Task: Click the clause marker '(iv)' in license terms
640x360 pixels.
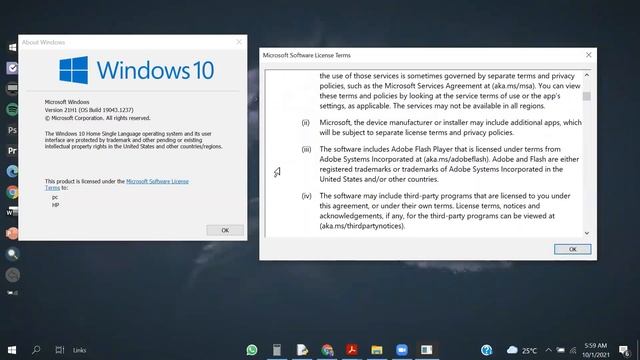Action: point(306,196)
